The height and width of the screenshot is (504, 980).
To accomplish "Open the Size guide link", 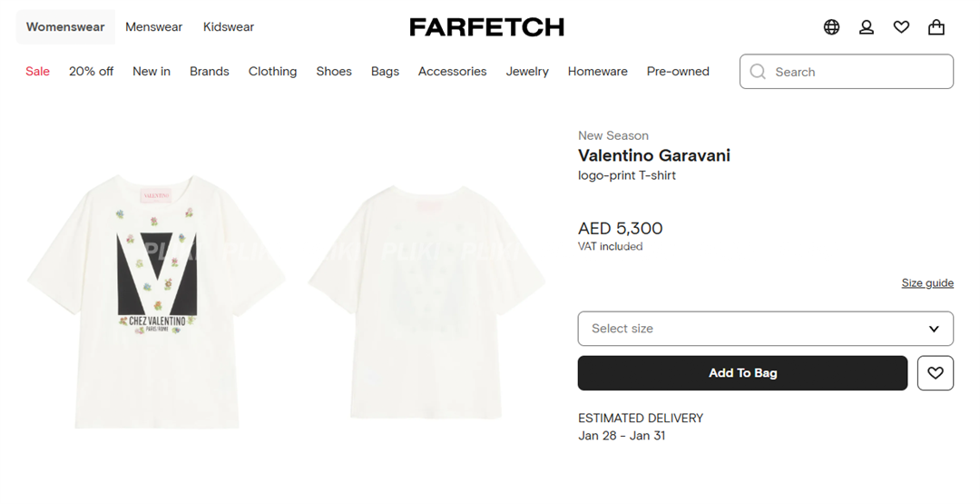I will [927, 283].
